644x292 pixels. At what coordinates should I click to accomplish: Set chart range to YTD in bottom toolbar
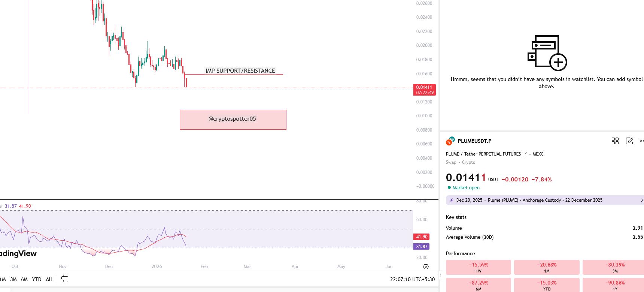[37, 279]
